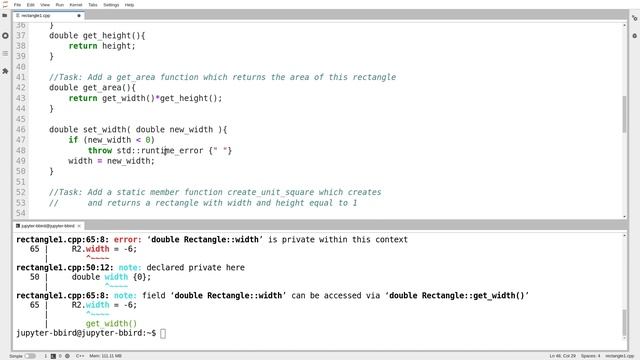Open the Settings menu
640x360 pixels.
click(111, 5)
